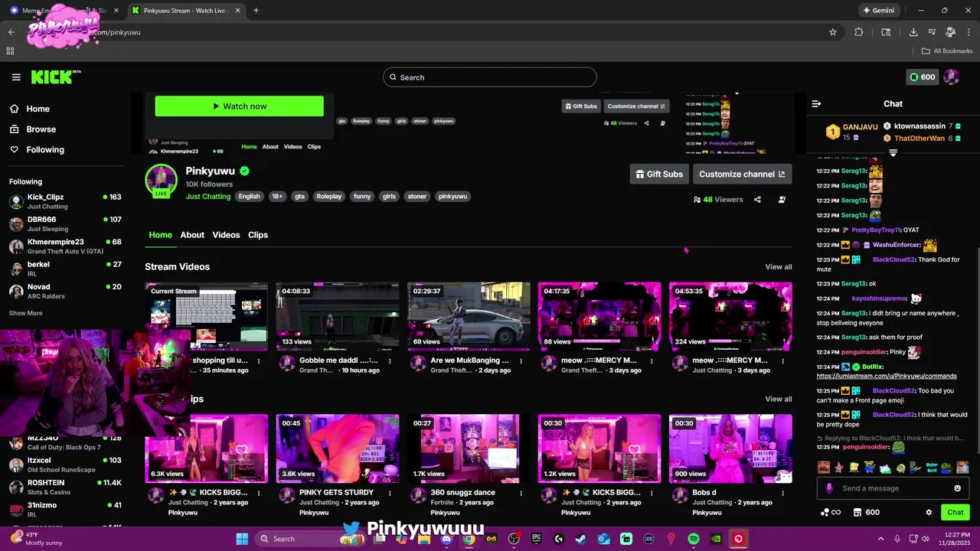Image resolution: width=980 pixels, height=551 pixels.
Task: Open the Kick hamburger sidebar menu
Action: (16, 77)
